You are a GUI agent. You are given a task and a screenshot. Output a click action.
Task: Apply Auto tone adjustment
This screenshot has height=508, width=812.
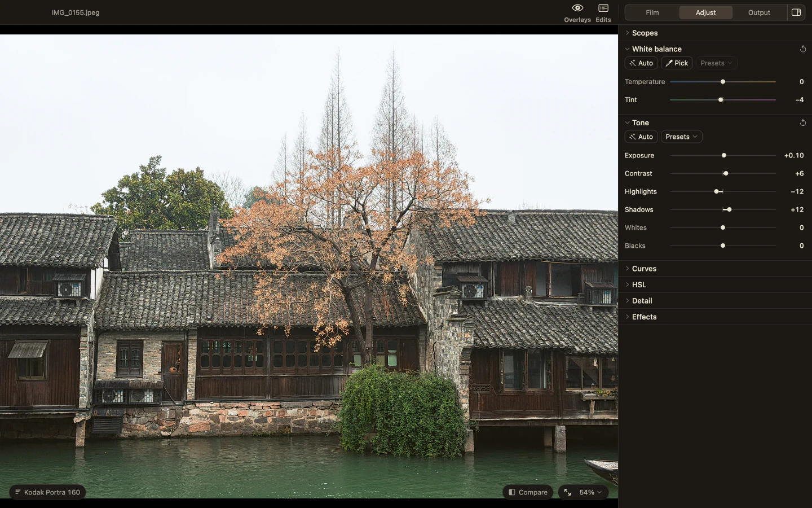click(641, 137)
